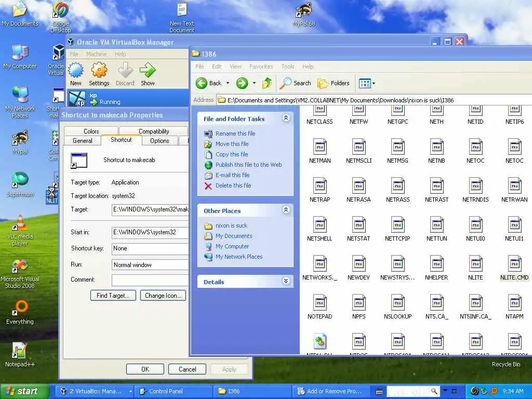Select VLC media player desktop icon

click(20, 230)
